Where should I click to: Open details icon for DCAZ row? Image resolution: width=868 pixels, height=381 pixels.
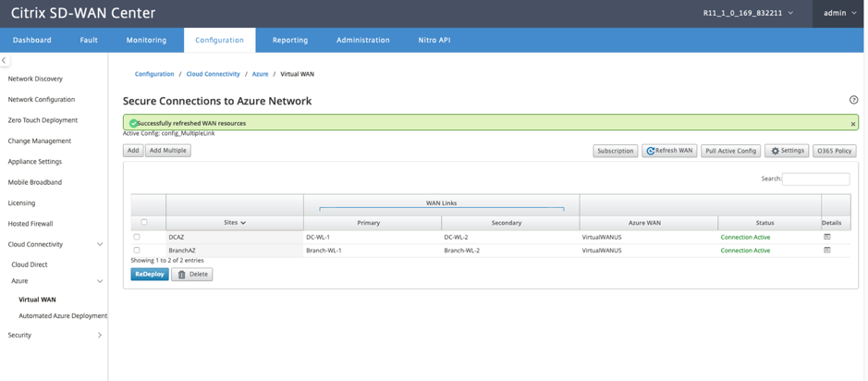point(827,237)
